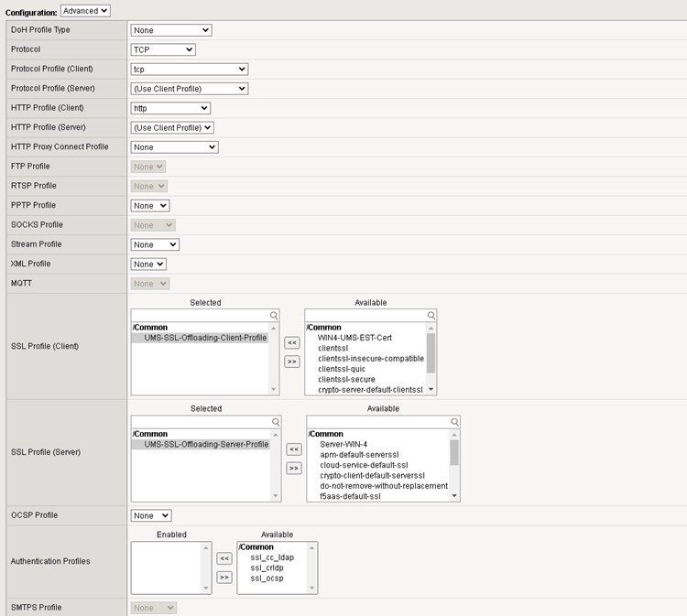
Task: Click the >> button for SSL Profile (Client)
Action: click(x=291, y=362)
